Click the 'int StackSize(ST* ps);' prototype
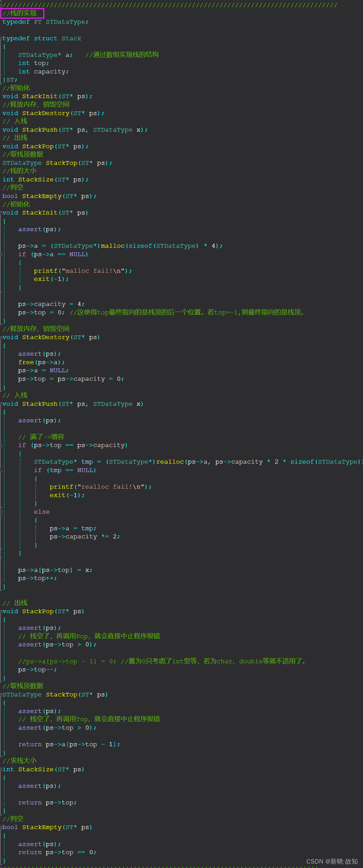The height and width of the screenshot is (868, 363). [x=45, y=180]
